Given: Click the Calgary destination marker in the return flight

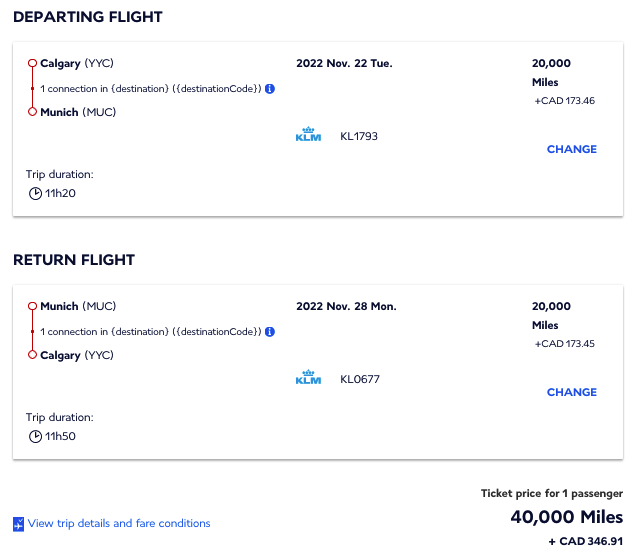Looking at the screenshot, I should pos(32,355).
